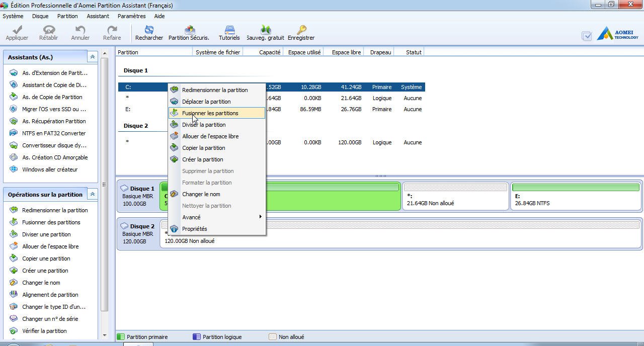The image size is (644, 346).
Task: Open the Disque menu
Action: 40,16
